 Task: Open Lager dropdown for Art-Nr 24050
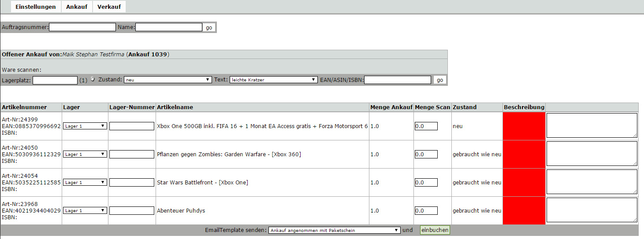[85, 154]
